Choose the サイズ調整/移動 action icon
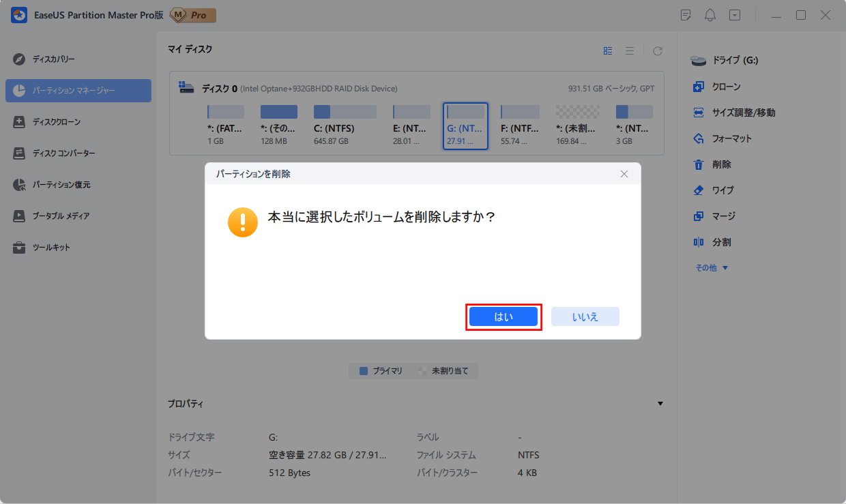This screenshot has height=504, width=846. tap(698, 113)
